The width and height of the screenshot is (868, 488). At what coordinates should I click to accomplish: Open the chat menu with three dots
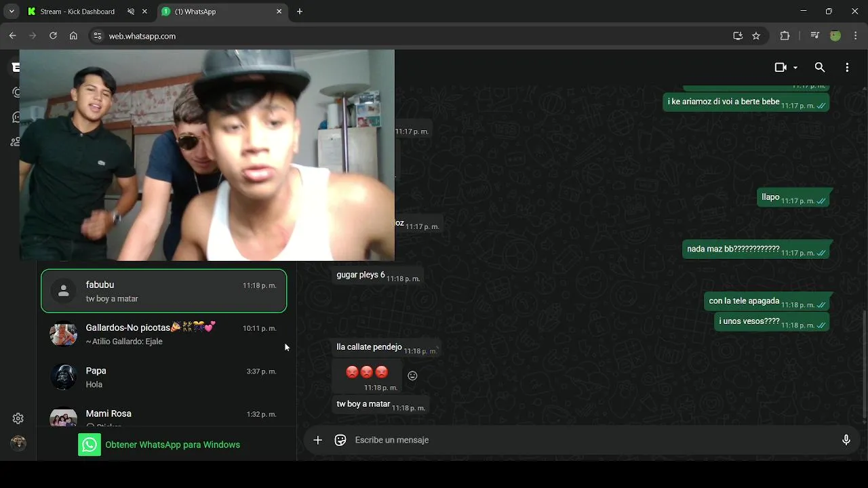pos(847,67)
